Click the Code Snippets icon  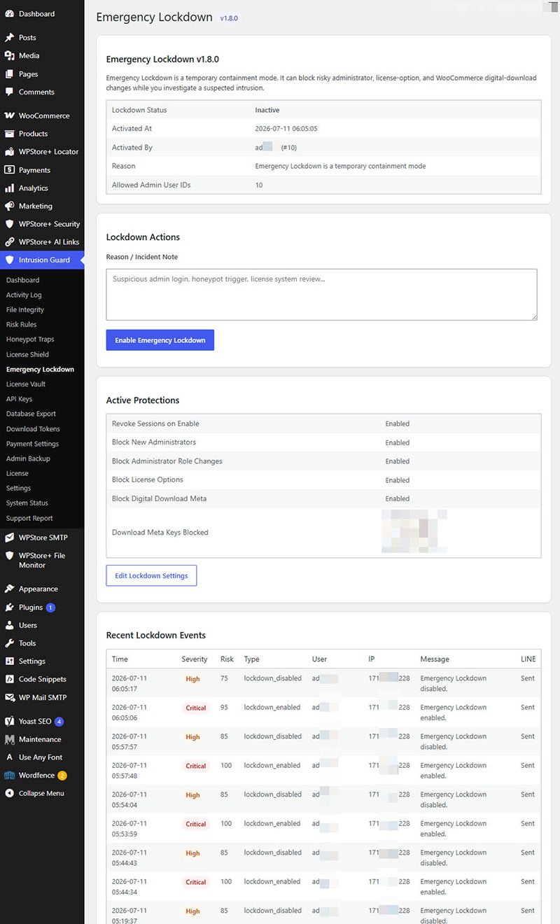point(9,680)
